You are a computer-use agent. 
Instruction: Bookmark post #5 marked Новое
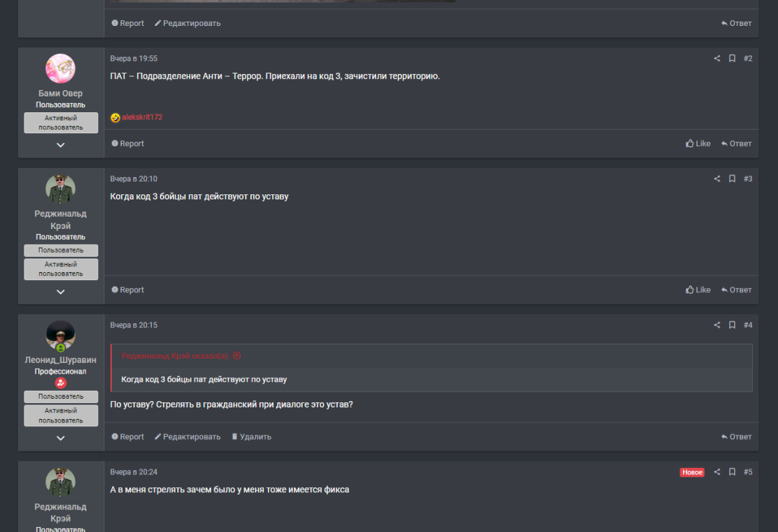(x=732, y=472)
